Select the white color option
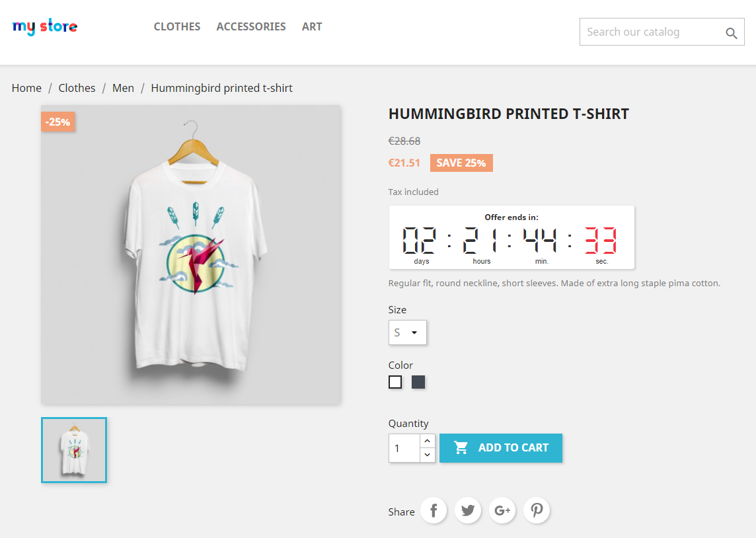 (x=395, y=382)
